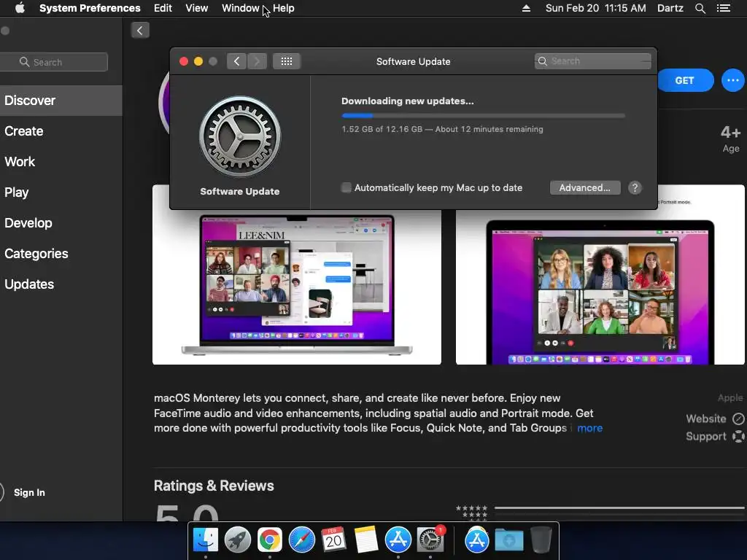Open the Window menu

240,8
